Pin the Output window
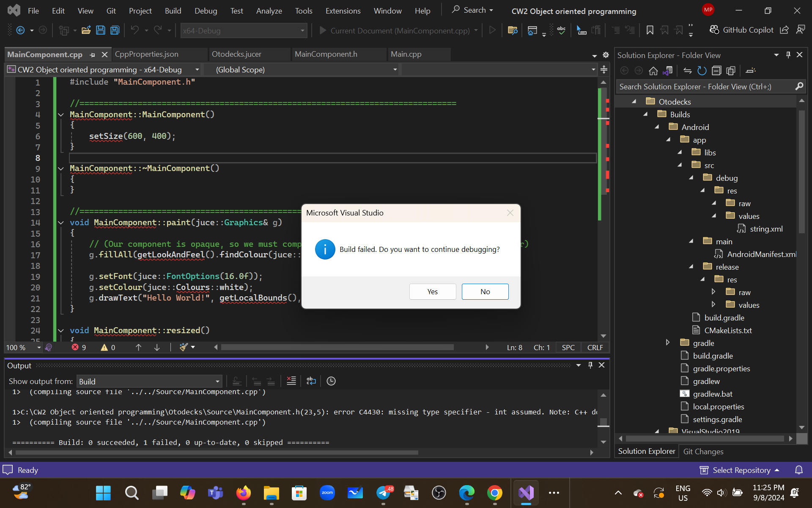 (590, 364)
